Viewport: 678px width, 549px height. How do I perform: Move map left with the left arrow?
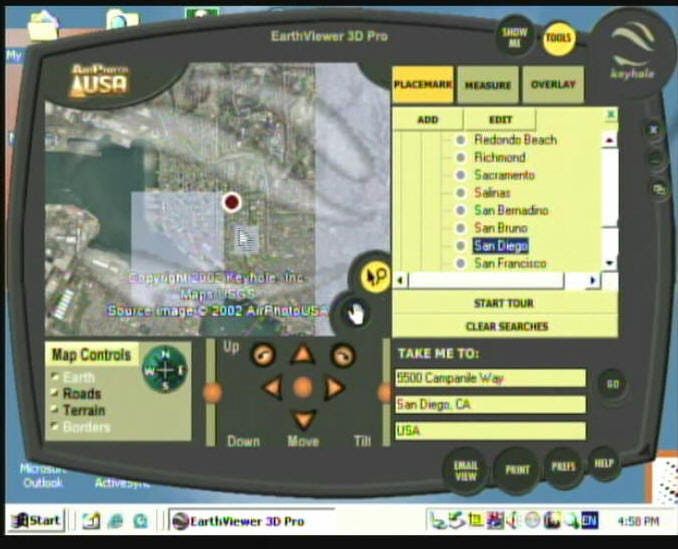(x=273, y=387)
